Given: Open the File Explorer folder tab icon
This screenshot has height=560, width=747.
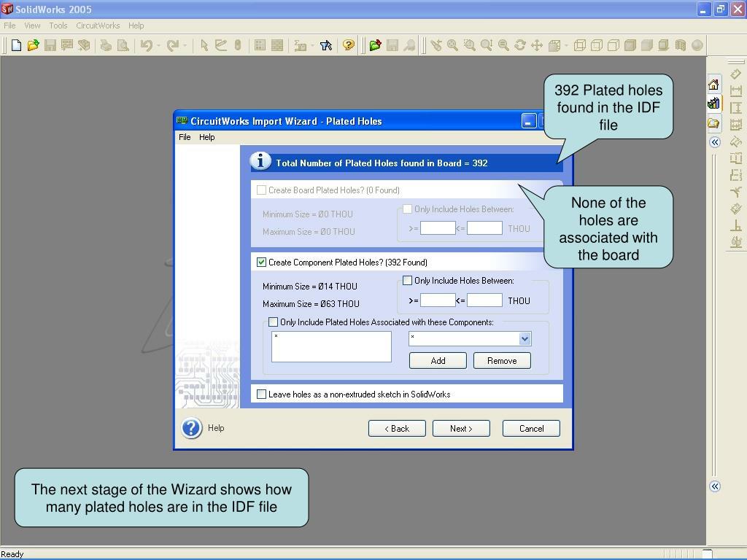Looking at the screenshot, I should pyautogui.click(x=713, y=123).
